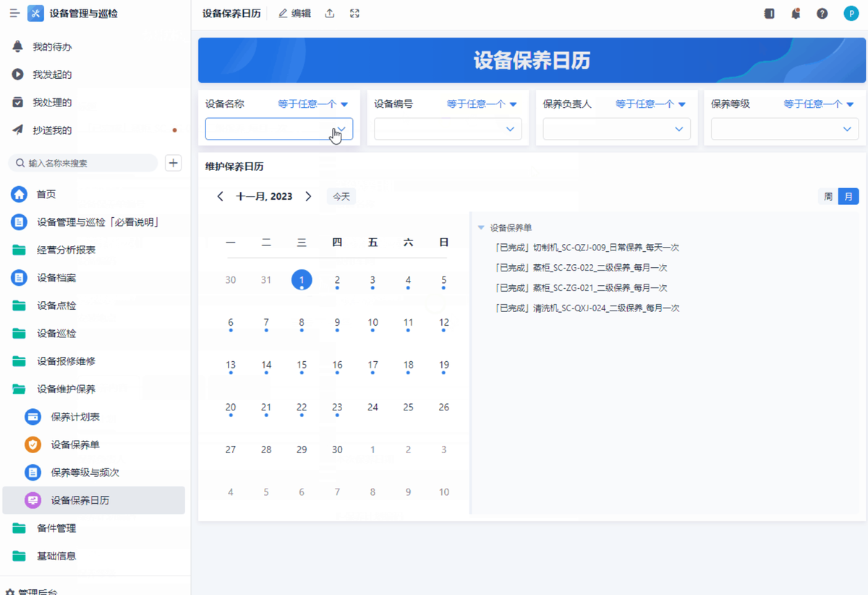Select date 12 on calendar
The width and height of the screenshot is (868, 595).
click(x=444, y=323)
